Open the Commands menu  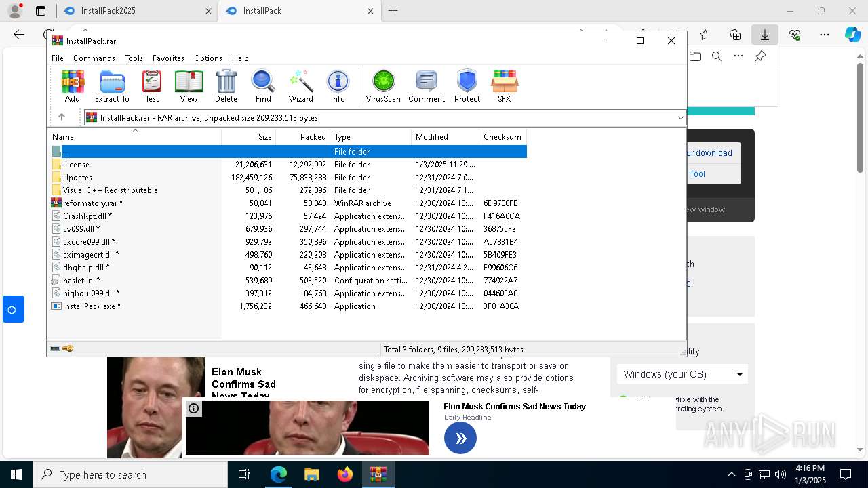[x=94, y=58]
